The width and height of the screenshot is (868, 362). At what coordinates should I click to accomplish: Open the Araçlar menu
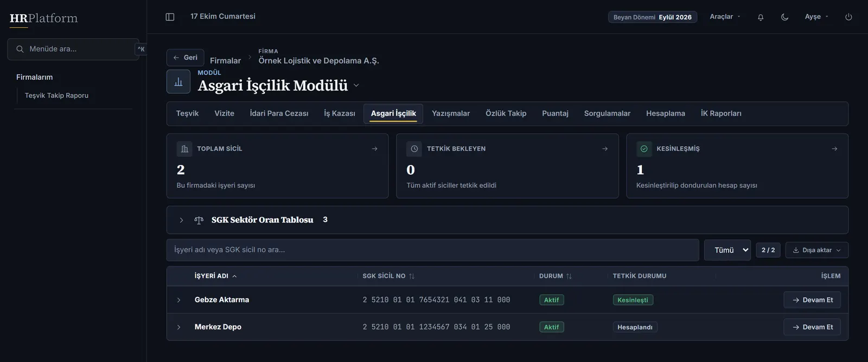pos(725,17)
